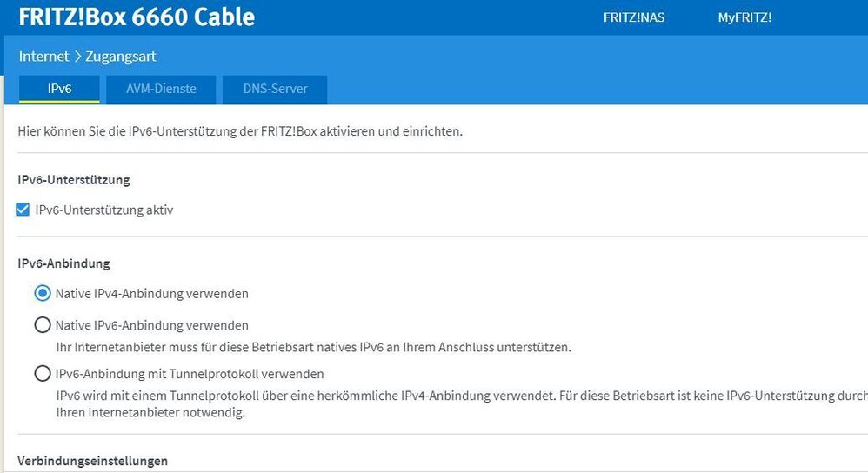Image resolution: width=868 pixels, height=473 pixels.
Task: Select the Native IPv4-Anbindung radio button
Action: (x=42, y=294)
